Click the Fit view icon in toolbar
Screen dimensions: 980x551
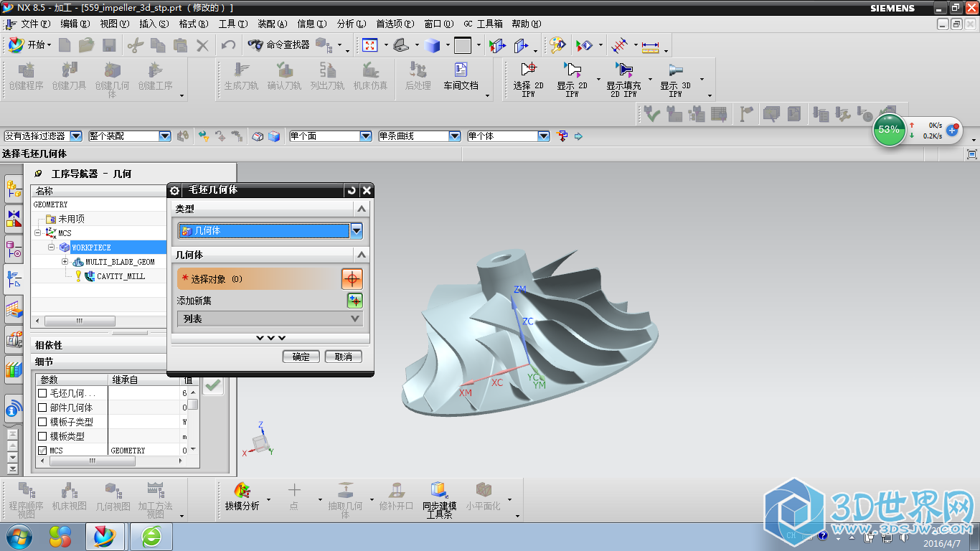(369, 45)
